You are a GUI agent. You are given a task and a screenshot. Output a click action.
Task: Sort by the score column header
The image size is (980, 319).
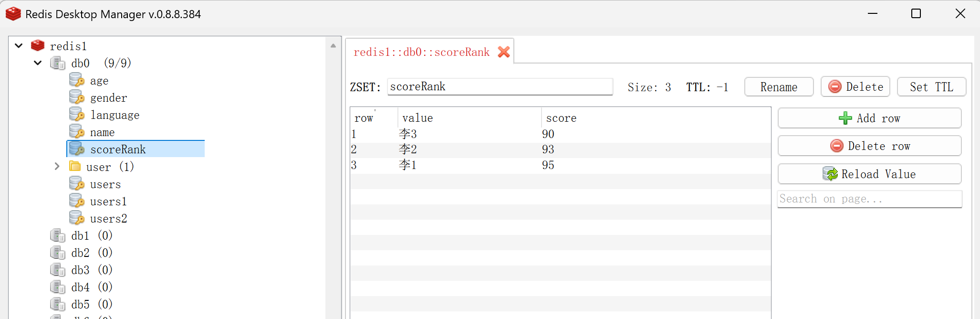click(656, 117)
